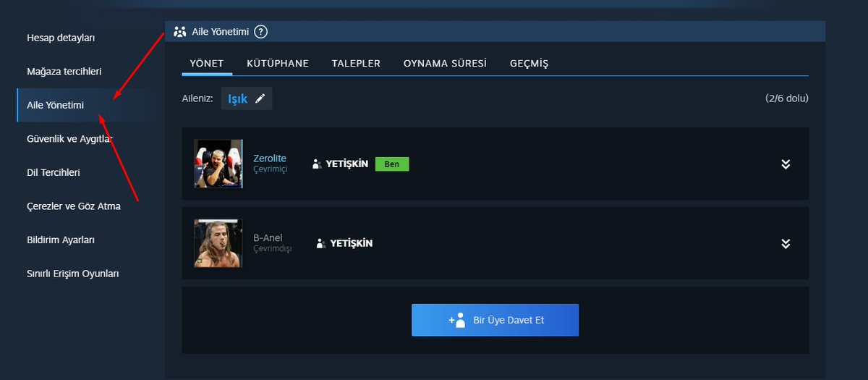
Task: Open the GEÇMİŞ tab
Action: (529, 64)
